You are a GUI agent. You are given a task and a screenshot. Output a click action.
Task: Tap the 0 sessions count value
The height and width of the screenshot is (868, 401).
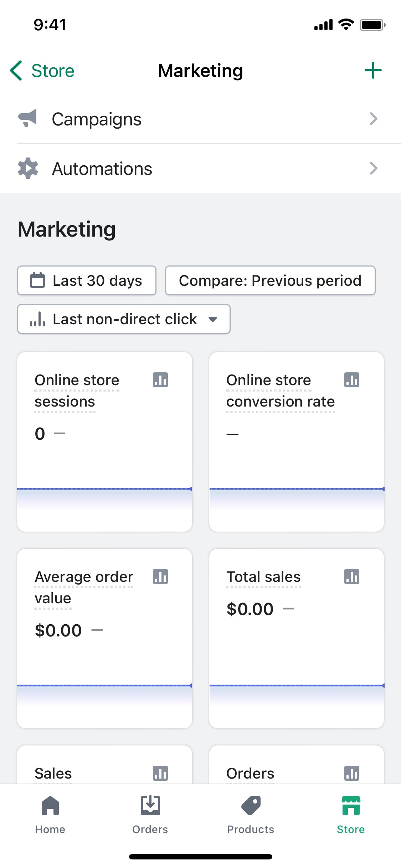pos(40,434)
